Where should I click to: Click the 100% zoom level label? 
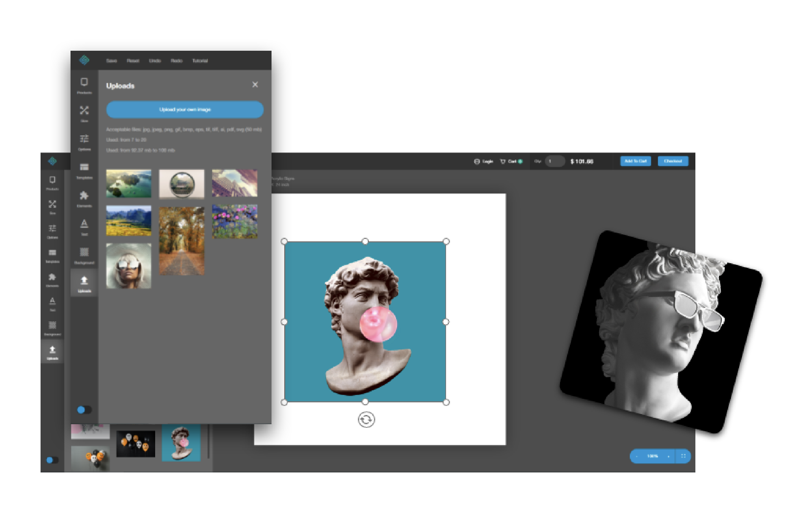(x=652, y=456)
